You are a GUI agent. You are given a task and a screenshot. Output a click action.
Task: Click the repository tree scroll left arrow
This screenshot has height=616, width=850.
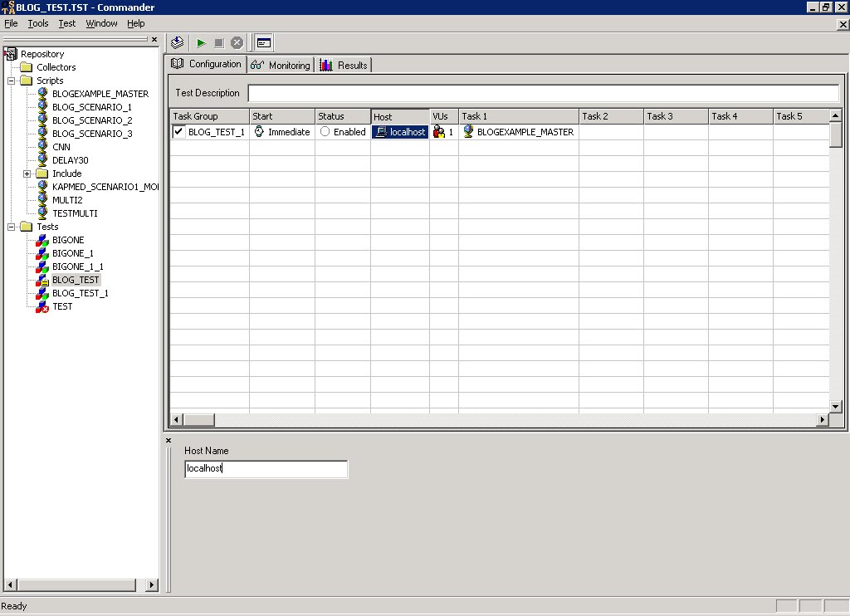(x=10, y=585)
